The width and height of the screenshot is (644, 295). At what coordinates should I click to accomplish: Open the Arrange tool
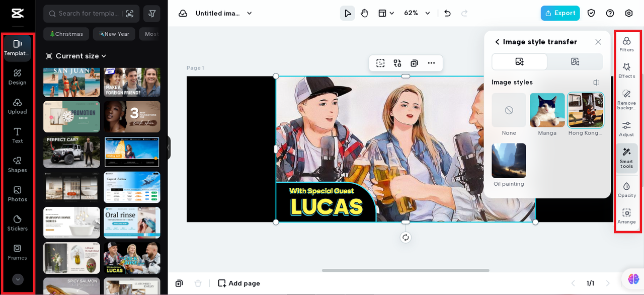(626, 216)
